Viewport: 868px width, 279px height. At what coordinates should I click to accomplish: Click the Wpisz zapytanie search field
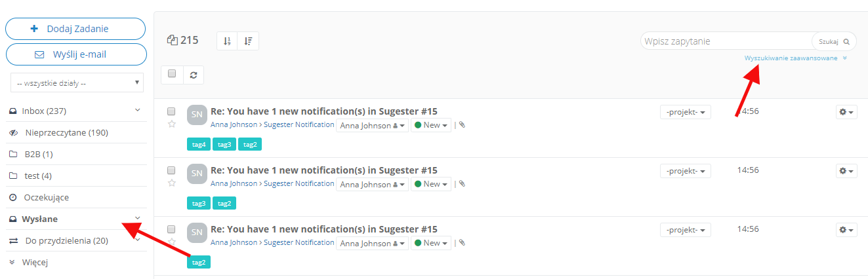726,41
